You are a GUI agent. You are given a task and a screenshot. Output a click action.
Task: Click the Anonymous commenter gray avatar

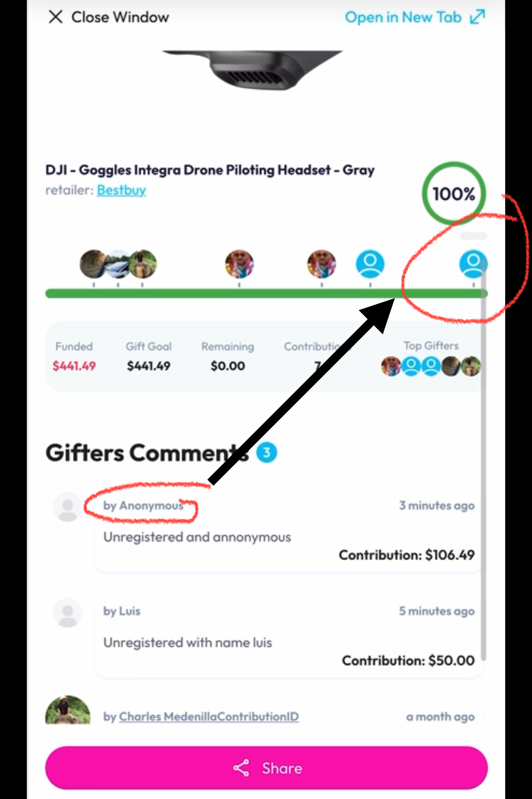[x=68, y=507]
